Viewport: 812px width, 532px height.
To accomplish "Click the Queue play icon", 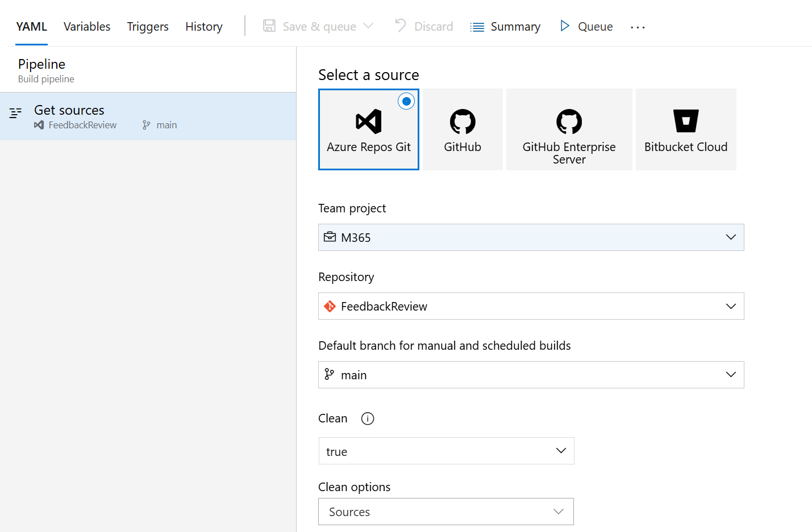I will click(564, 26).
